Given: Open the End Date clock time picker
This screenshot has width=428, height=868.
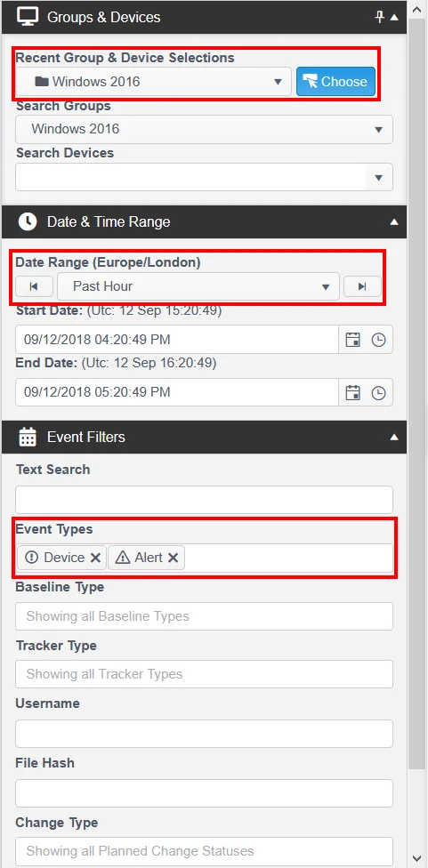Looking at the screenshot, I should 378,392.
